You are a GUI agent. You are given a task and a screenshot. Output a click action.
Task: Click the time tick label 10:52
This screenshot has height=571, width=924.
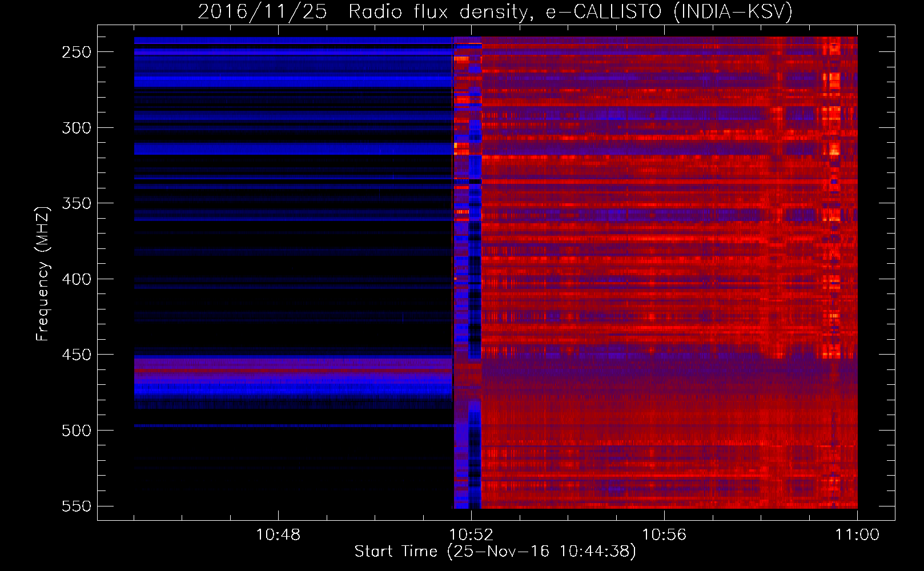click(x=471, y=535)
